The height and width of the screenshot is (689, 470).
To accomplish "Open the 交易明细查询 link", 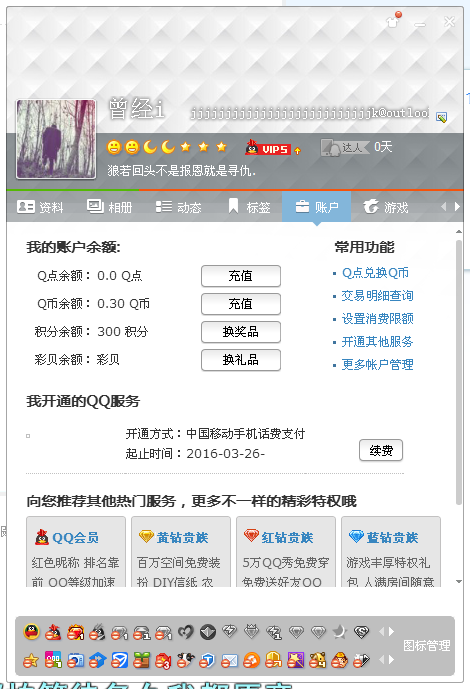I will (x=377, y=296).
